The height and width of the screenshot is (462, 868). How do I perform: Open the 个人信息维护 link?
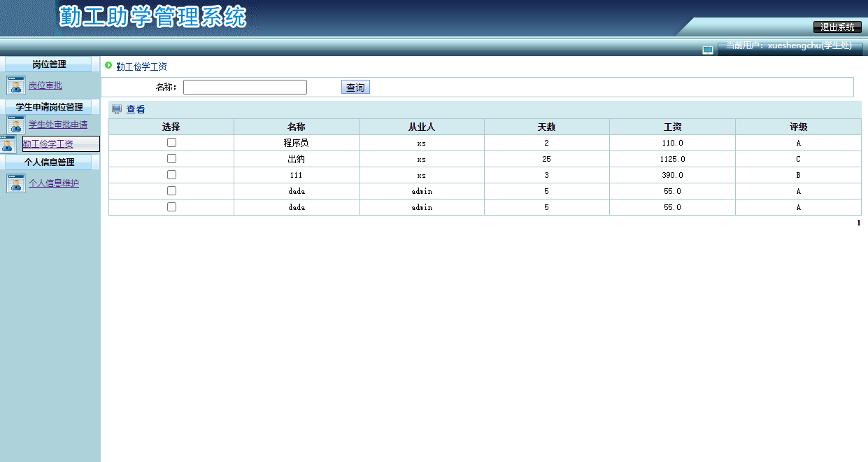[x=53, y=183]
